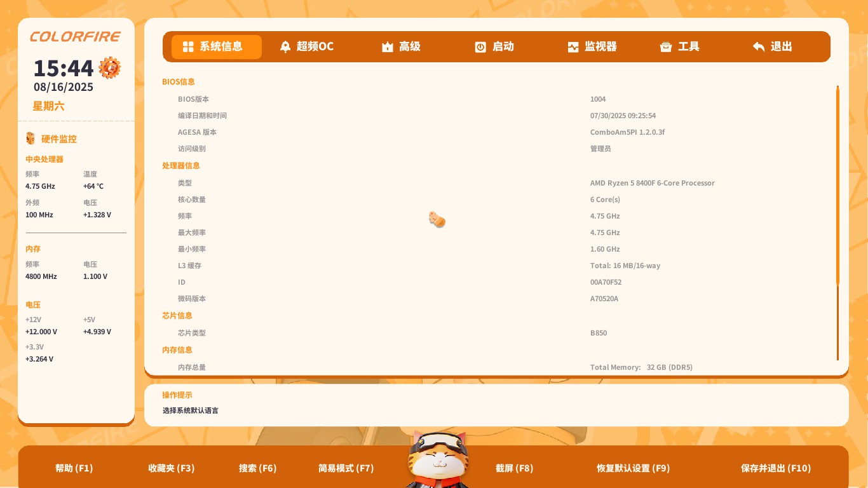Viewport: 868px width, 488px height.
Task: Click 保存并退出 (F10)
Action: pyautogui.click(x=776, y=468)
